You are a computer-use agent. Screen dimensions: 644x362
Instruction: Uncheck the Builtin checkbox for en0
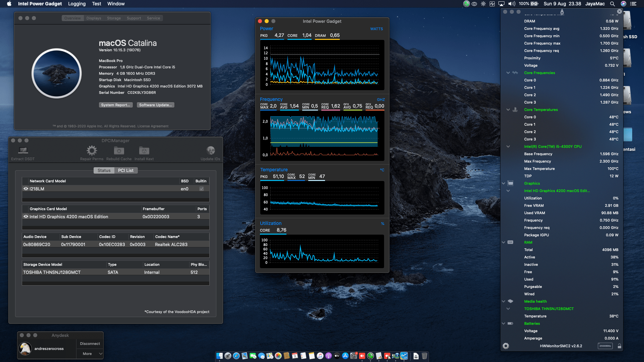(x=202, y=188)
